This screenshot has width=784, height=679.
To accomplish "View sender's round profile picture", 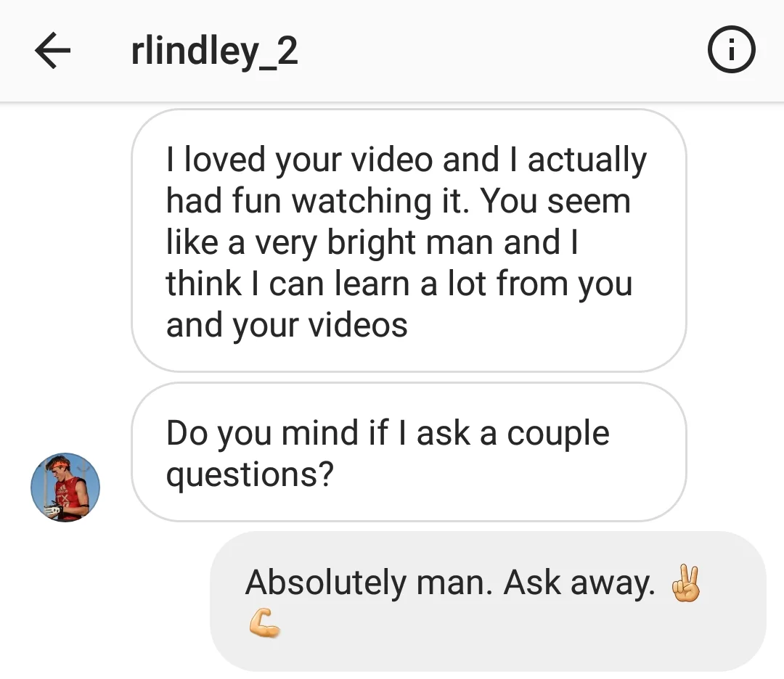I will click(65, 487).
